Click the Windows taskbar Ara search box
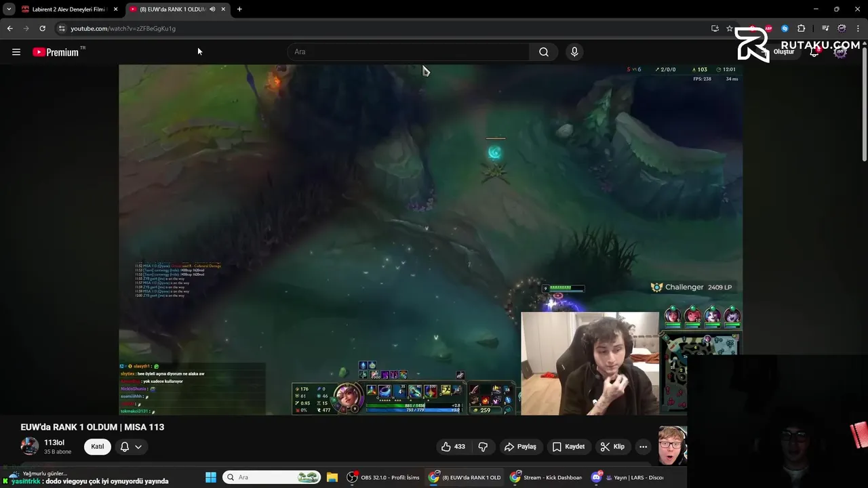Image resolution: width=868 pixels, height=488 pixels. pos(272,477)
